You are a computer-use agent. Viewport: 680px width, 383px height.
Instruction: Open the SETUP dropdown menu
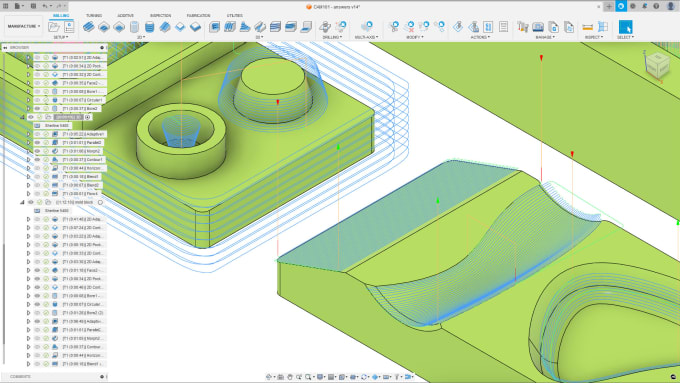tap(61, 37)
